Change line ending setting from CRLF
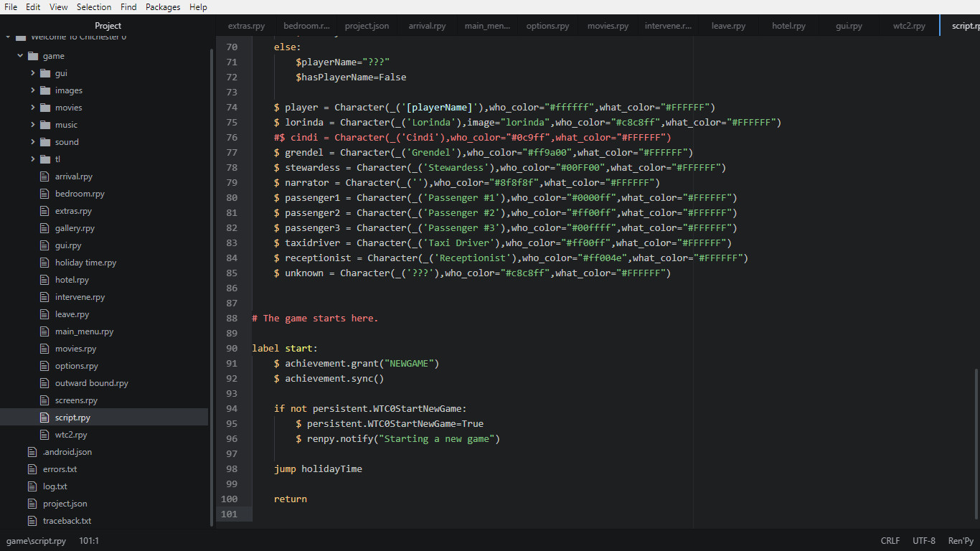The image size is (980, 551). click(890, 540)
